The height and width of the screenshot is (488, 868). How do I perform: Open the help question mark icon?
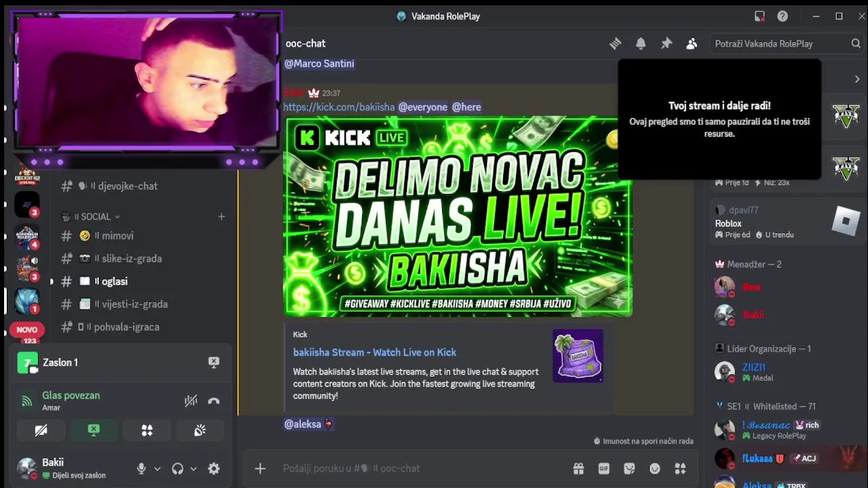[783, 16]
